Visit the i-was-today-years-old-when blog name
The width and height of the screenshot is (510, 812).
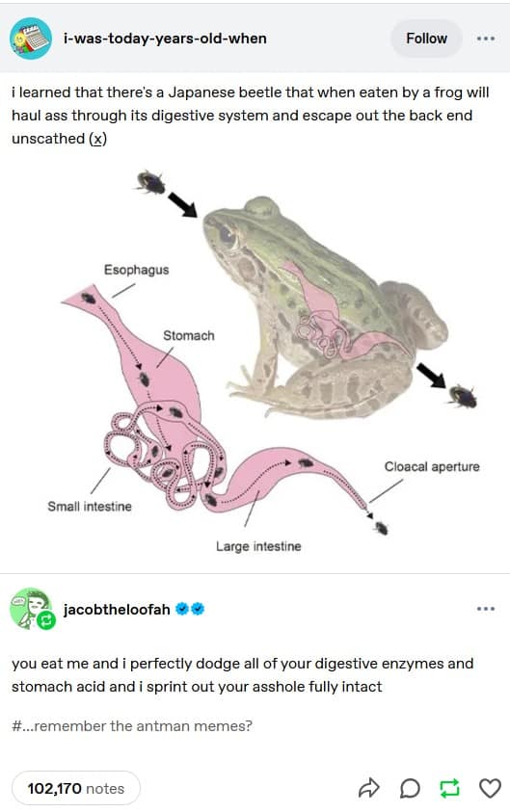tap(165, 39)
